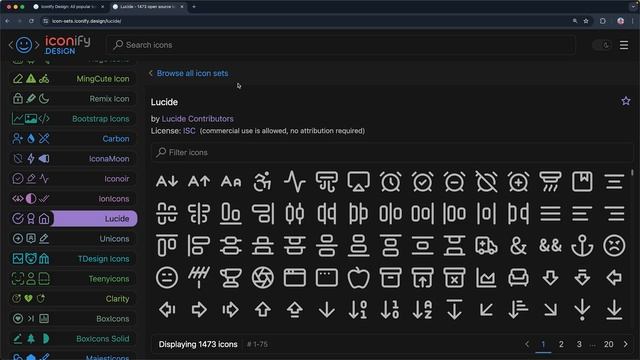640x360 pixels.
Task: Focus the Search icons field
Action: point(341,45)
